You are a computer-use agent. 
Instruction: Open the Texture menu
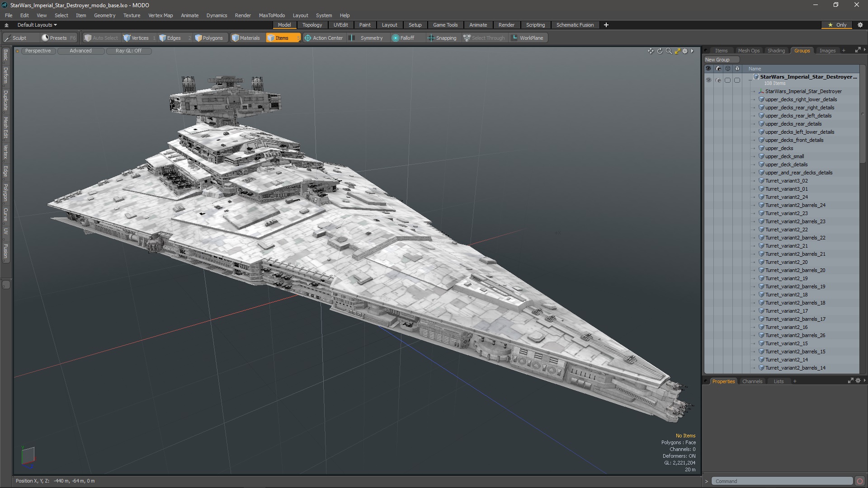tap(132, 15)
